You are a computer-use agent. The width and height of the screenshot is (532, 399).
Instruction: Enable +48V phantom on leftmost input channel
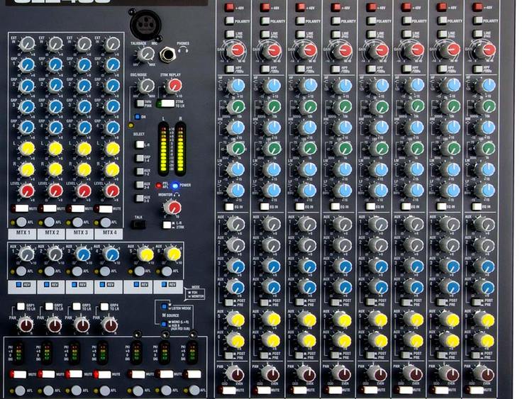[x=229, y=7]
